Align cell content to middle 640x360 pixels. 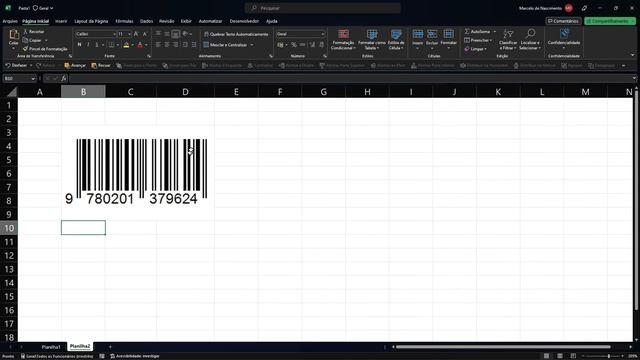click(167, 34)
